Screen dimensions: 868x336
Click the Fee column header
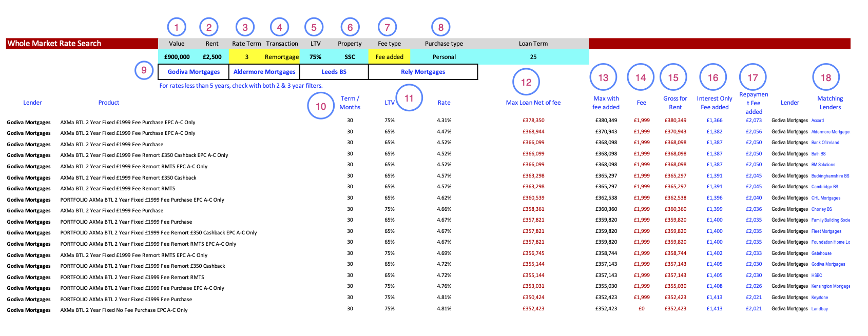point(641,103)
